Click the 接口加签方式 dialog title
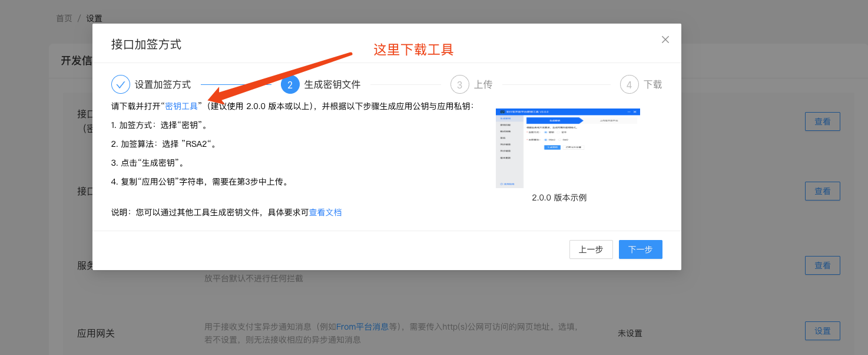 tap(146, 44)
